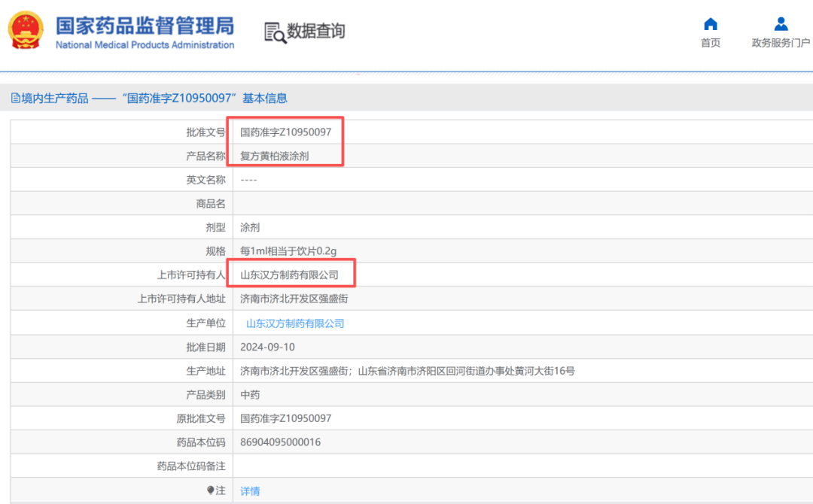Viewport: 813px width, 504px height.
Task: Open the 详情 note link
Action: (x=250, y=491)
